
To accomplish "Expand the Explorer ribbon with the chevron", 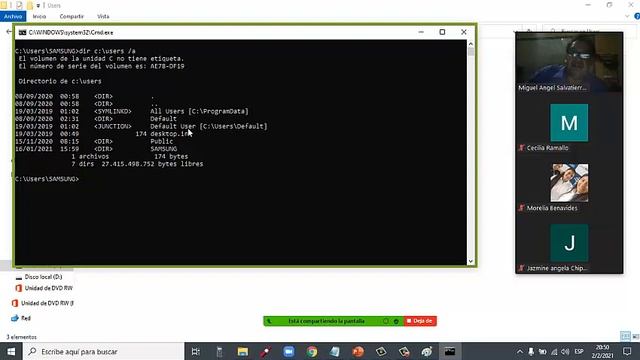I will click(x=627, y=16).
